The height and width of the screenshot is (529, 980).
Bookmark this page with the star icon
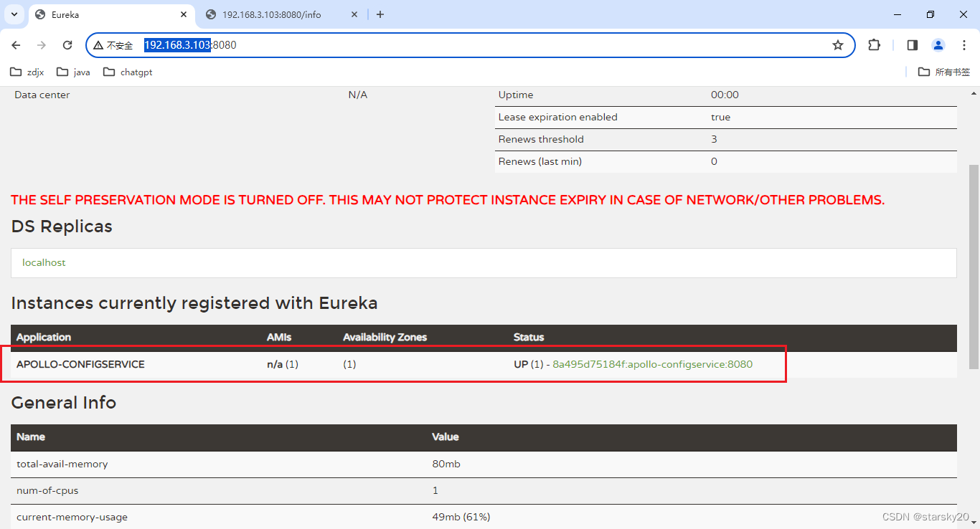[x=838, y=45]
